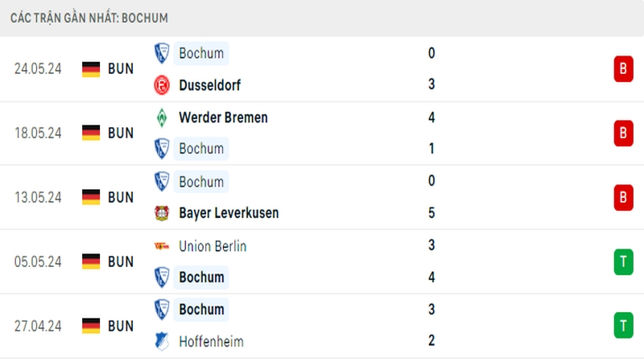Click the red B badge for 24.05.24 match
644x362 pixels.
point(623,69)
